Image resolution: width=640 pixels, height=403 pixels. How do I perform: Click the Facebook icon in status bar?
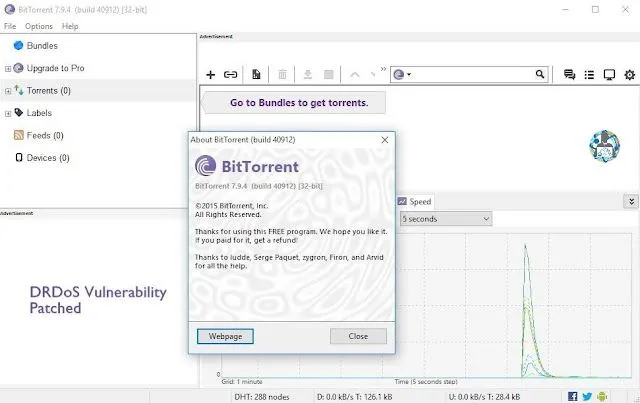(x=573, y=396)
